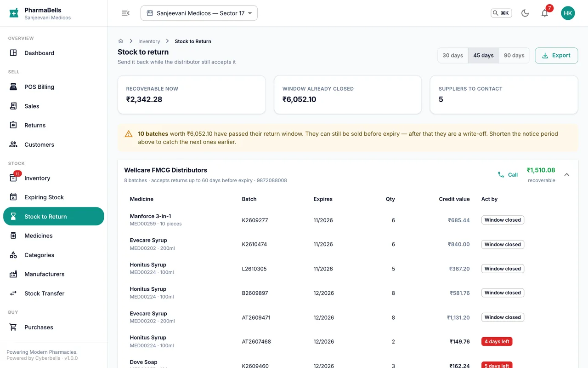Click batch number K2610474
The height and width of the screenshot is (368, 588).
coord(254,244)
